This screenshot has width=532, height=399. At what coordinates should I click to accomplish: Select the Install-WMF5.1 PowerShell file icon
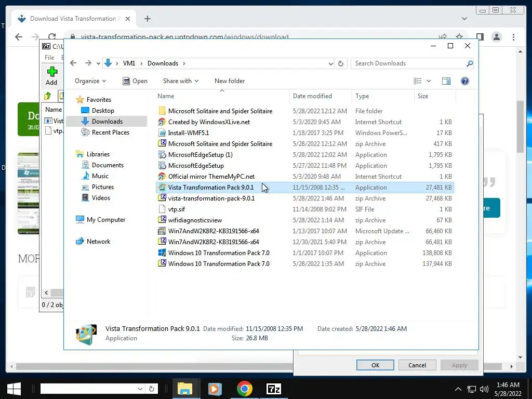(x=162, y=132)
